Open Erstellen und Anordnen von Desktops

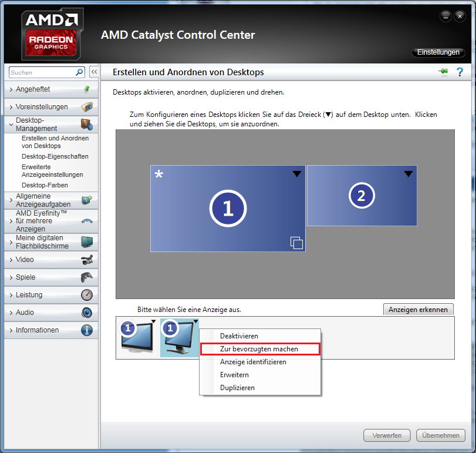[55, 142]
